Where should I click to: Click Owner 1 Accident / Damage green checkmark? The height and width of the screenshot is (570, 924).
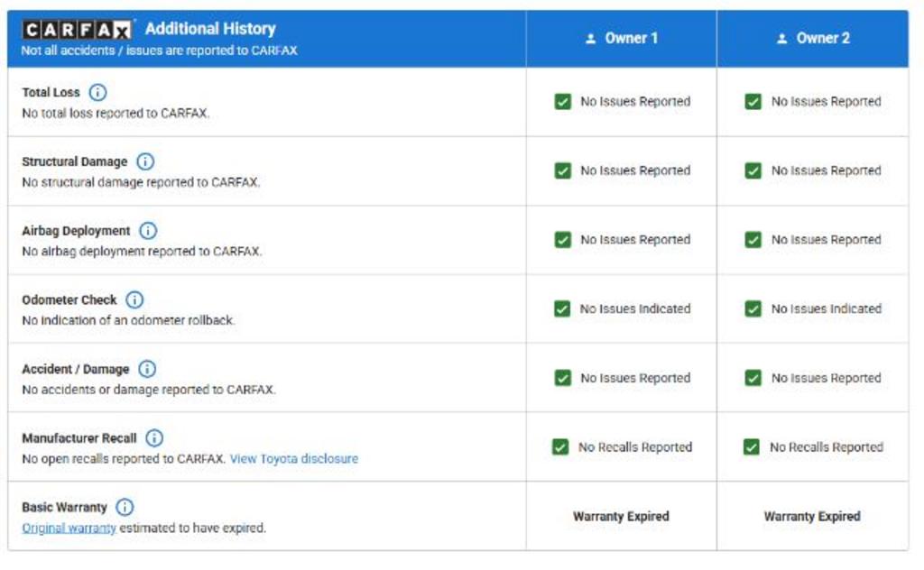click(563, 378)
